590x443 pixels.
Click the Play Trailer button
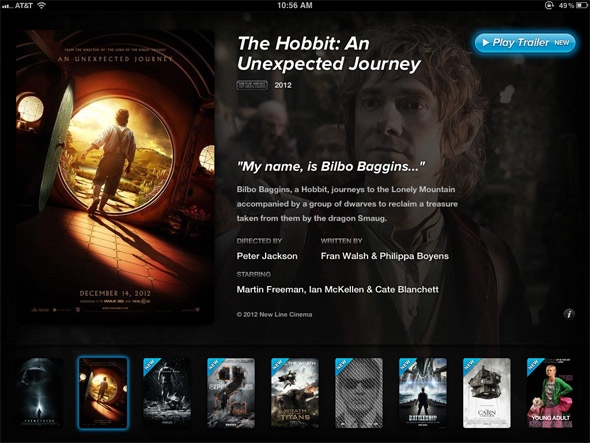(525, 43)
